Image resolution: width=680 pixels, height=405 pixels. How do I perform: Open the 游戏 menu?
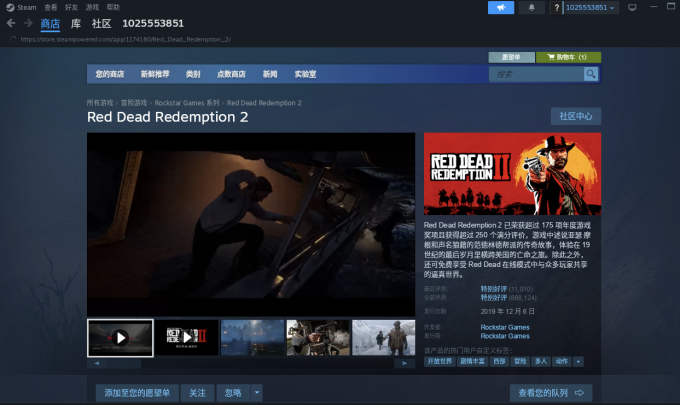pos(92,7)
